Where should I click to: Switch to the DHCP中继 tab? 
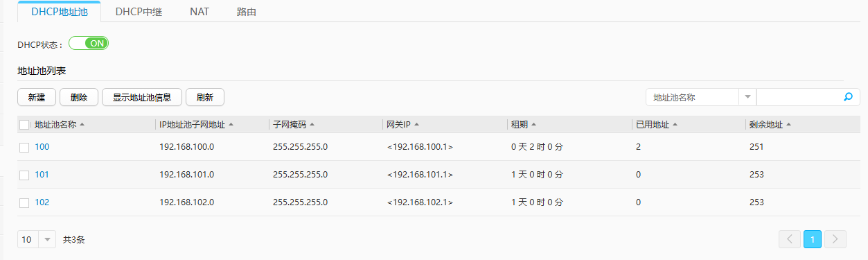(x=139, y=12)
